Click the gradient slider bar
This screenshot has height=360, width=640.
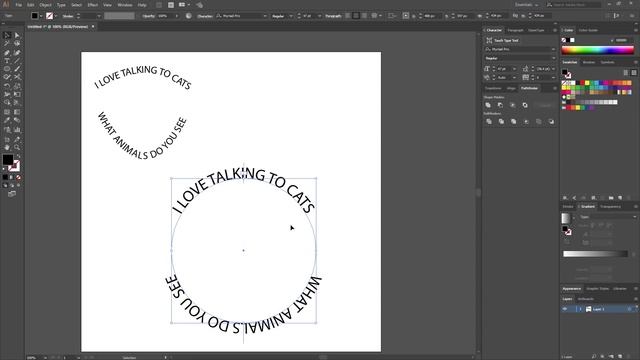595,254
